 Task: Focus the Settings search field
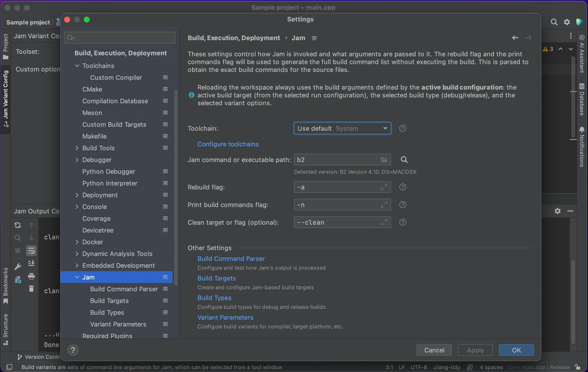click(x=120, y=38)
